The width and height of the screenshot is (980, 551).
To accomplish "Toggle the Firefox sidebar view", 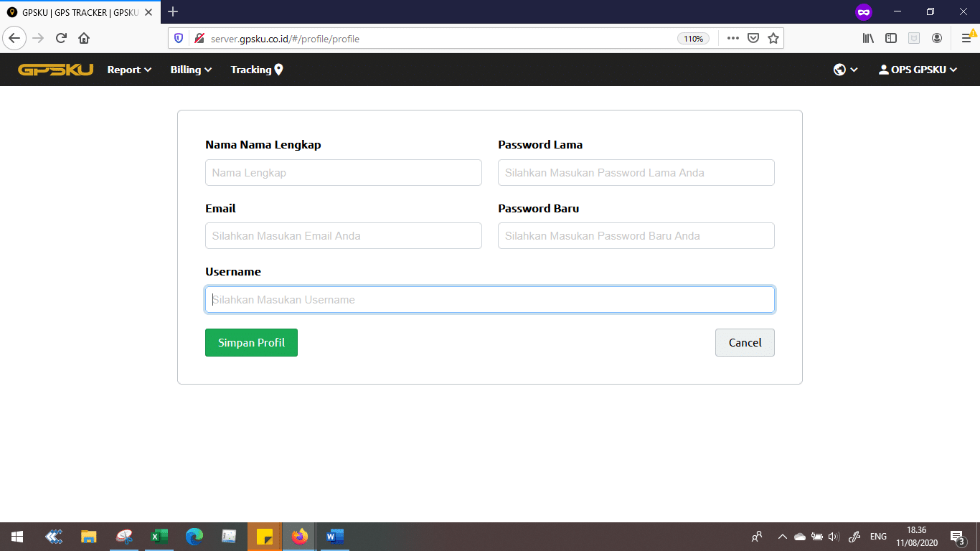I will point(891,38).
